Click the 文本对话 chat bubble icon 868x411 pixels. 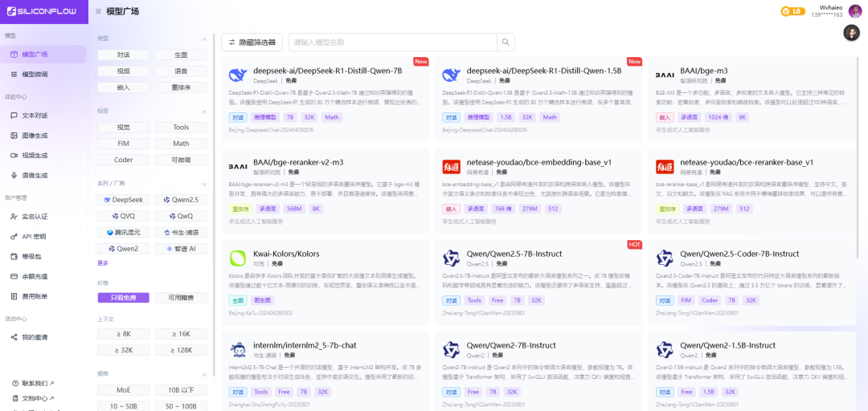14,116
